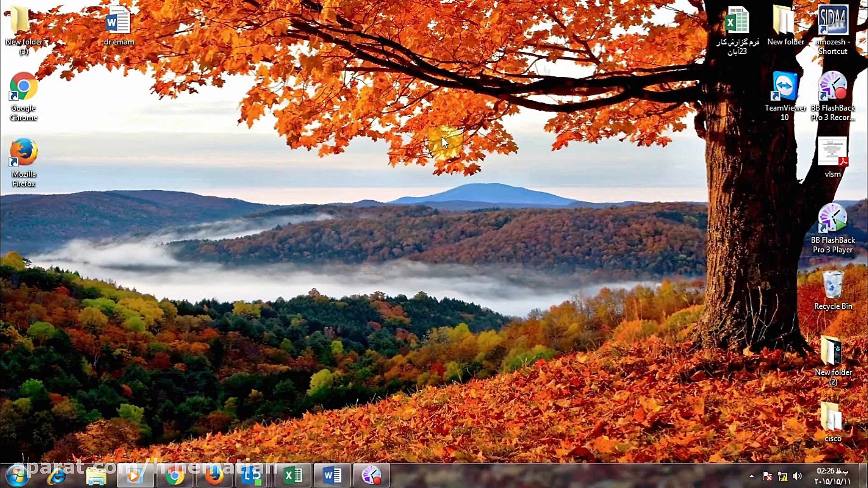Open Excel from the taskbar
Image resolution: width=868 pixels, height=488 pixels.
(x=293, y=475)
